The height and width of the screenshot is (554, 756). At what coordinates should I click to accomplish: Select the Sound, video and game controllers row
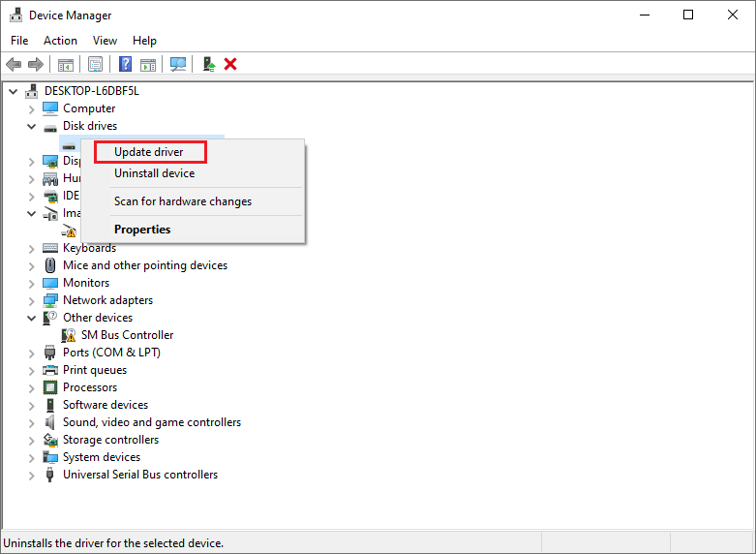[x=152, y=422]
